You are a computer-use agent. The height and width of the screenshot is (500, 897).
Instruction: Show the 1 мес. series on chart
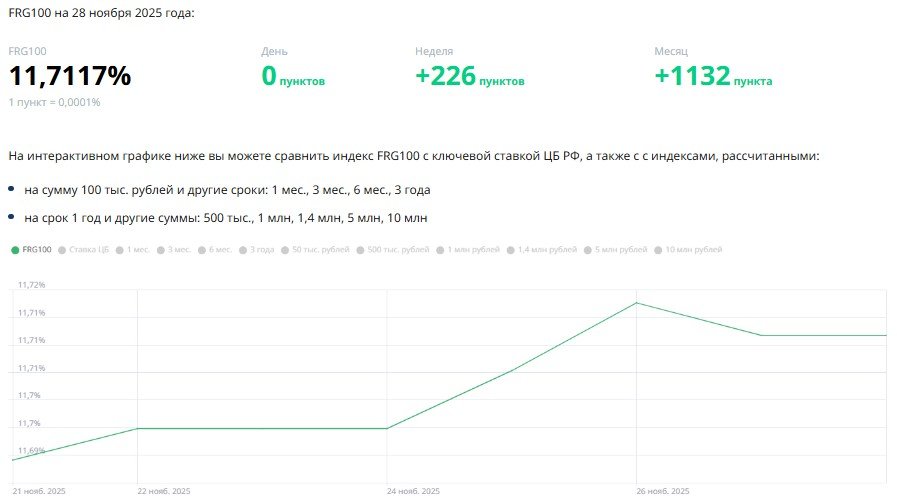coord(132,249)
